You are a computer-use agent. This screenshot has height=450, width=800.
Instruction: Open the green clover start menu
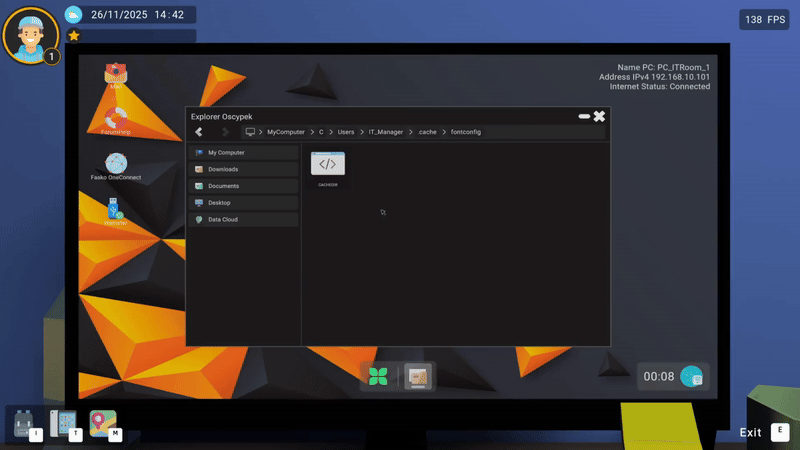click(378, 377)
